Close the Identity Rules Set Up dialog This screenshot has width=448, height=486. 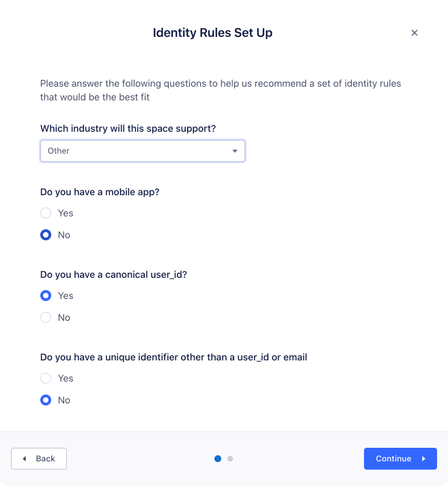coord(415,33)
